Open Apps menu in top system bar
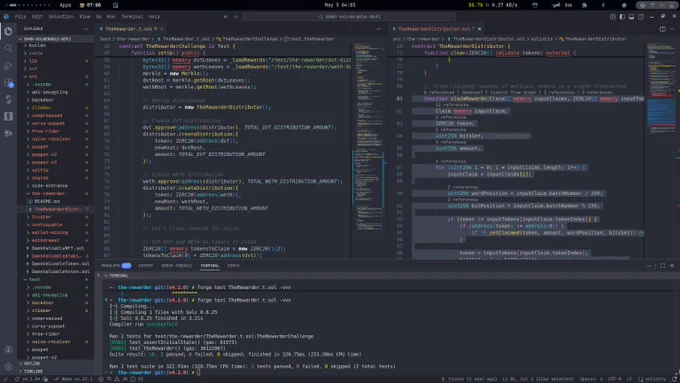680x383 pixels. (65, 5)
